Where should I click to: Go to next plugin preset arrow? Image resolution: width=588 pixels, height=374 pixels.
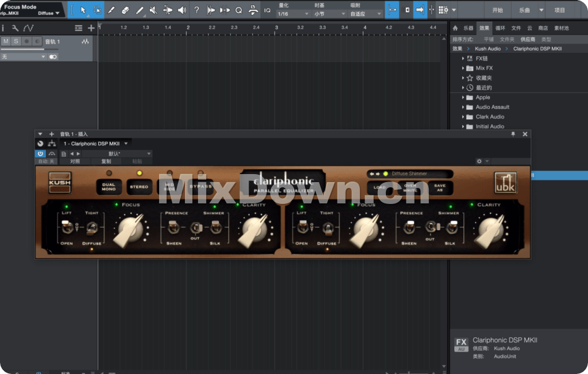click(x=78, y=154)
